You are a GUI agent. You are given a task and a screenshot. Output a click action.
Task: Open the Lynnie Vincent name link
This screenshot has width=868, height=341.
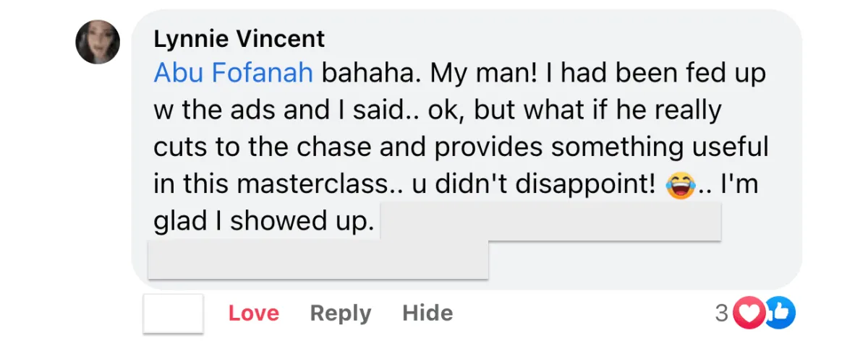239,38
